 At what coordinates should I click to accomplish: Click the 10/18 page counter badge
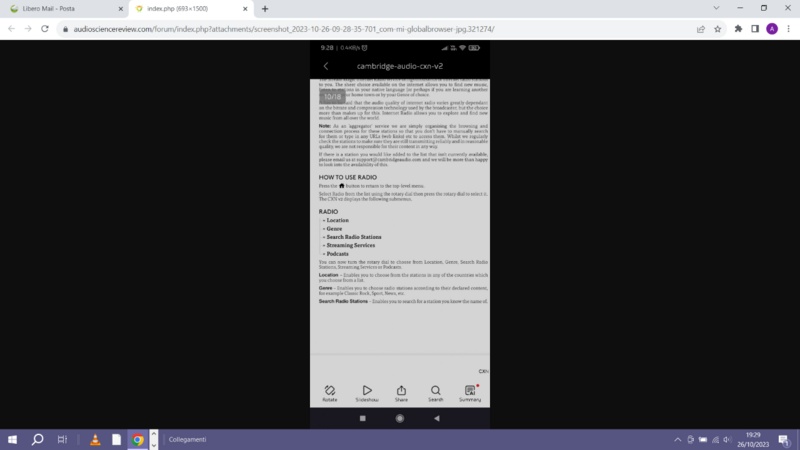332,96
